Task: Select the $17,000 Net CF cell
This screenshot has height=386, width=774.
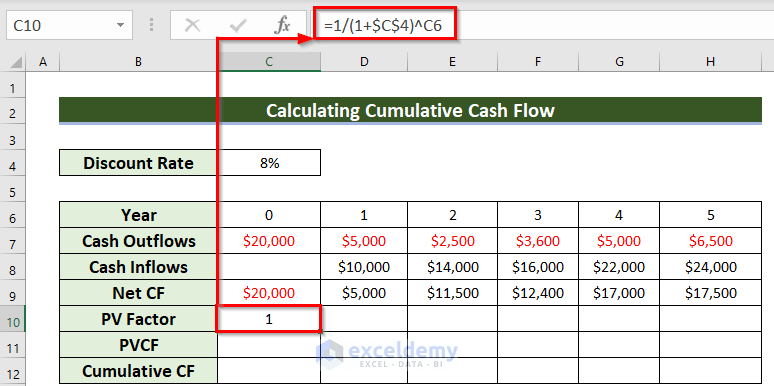Action: click(x=619, y=293)
